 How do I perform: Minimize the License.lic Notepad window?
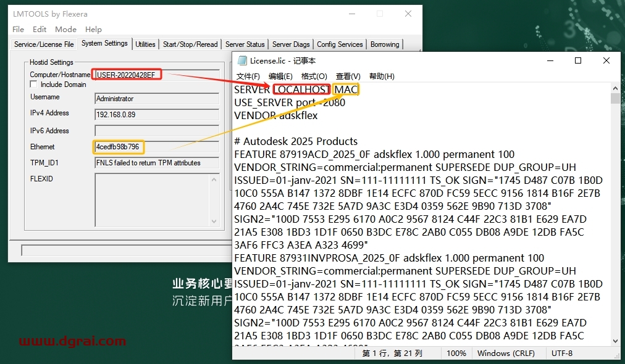pyautogui.click(x=550, y=60)
